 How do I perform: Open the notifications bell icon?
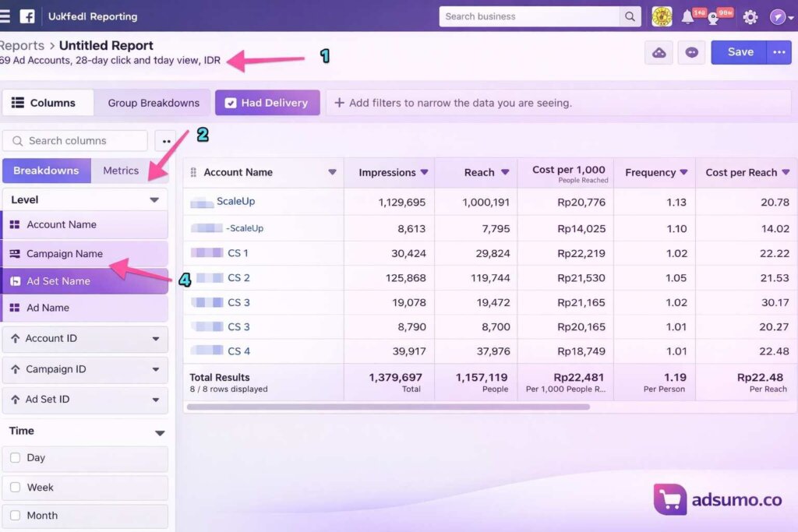point(687,17)
